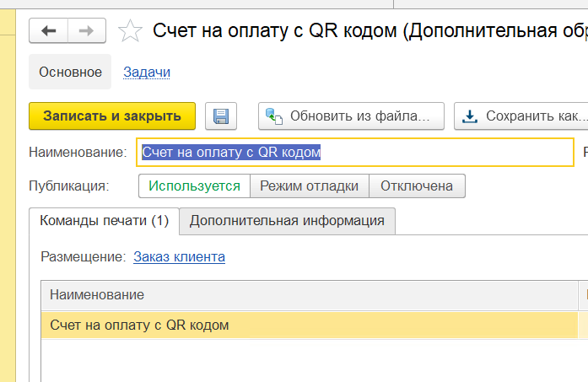Screen dimensions: 588x382
Task: Add form to favorites with star icon
Action: coord(130,32)
